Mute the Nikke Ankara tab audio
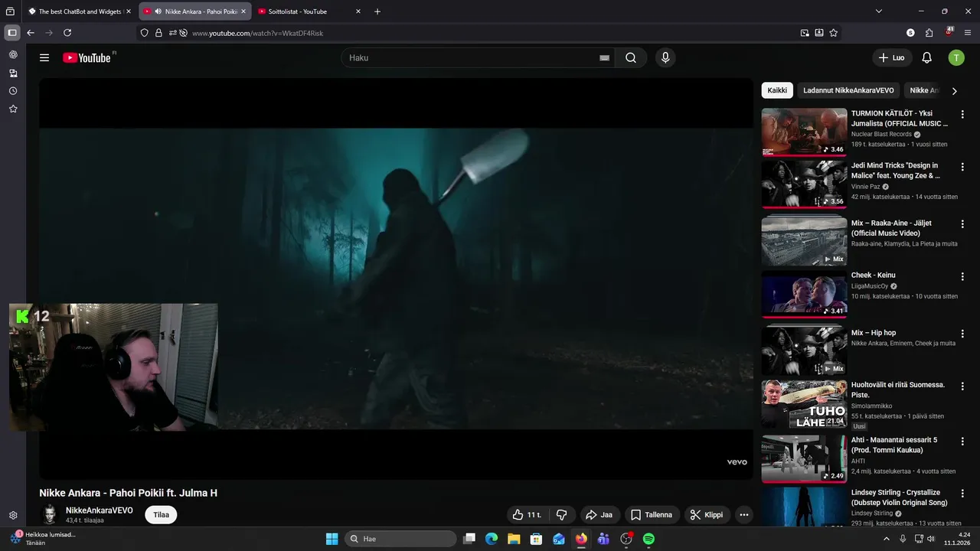Screen dimensions: 980x551 158,11
